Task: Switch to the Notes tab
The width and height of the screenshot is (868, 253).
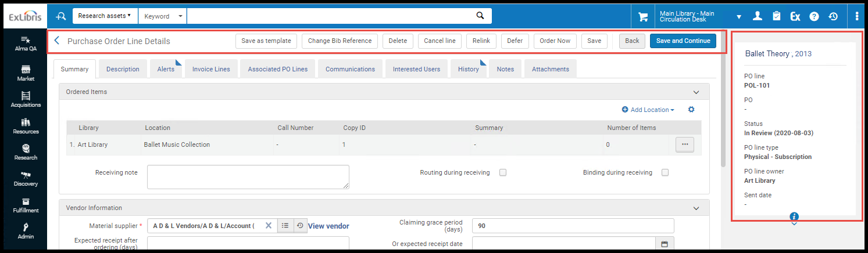Action: pyautogui.click(x=505, y=69)
